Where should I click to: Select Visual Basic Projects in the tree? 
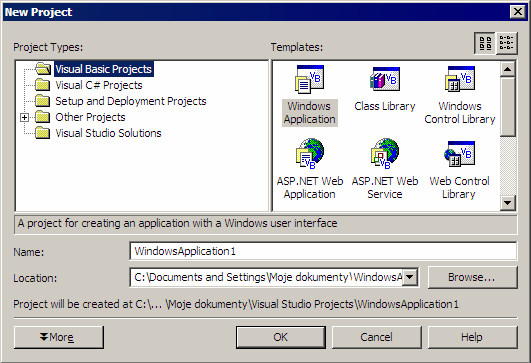click(x=104, y=69)
